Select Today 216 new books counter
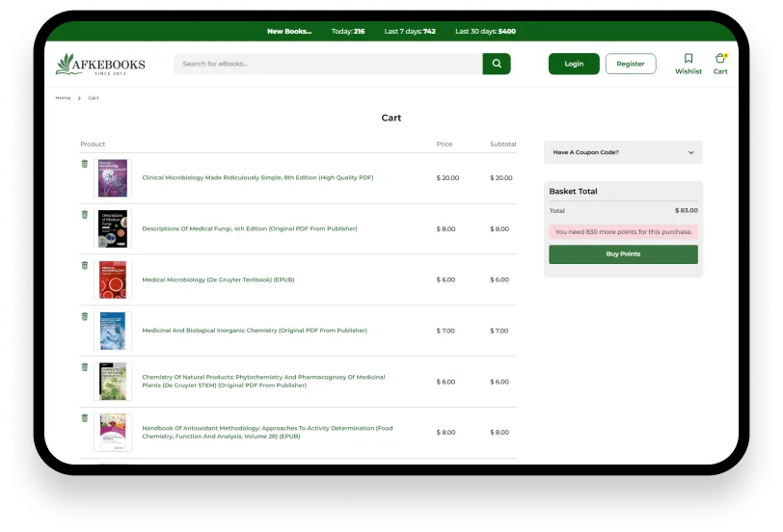The width and height of the screenshot is (783, 532). coord(348,31)
